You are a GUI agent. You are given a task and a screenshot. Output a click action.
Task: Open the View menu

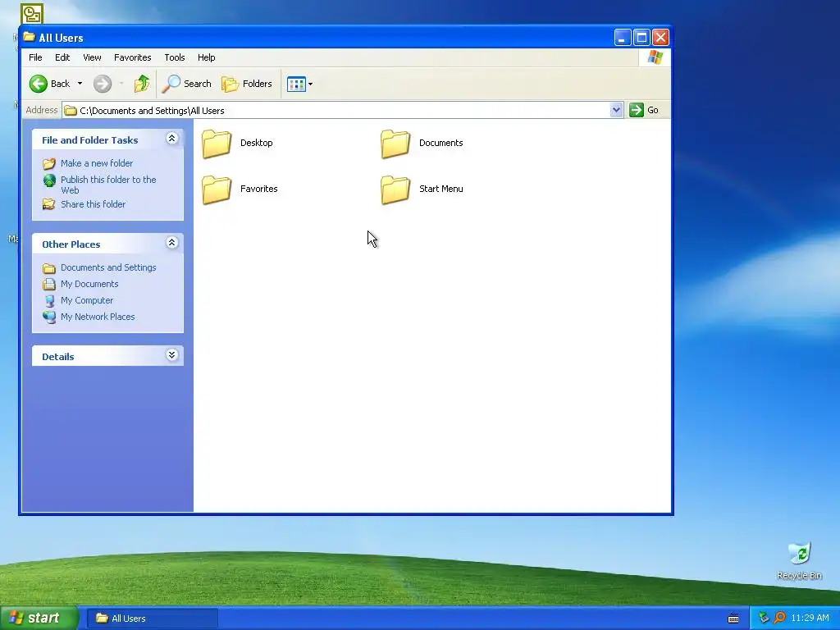92,57
